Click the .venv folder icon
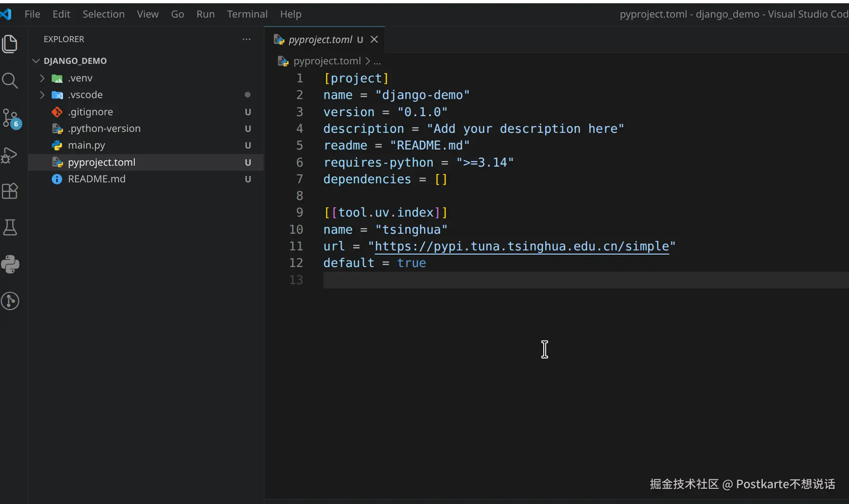Screen dimensions: 849x504 pyautogui.click(x=57, y=78)
